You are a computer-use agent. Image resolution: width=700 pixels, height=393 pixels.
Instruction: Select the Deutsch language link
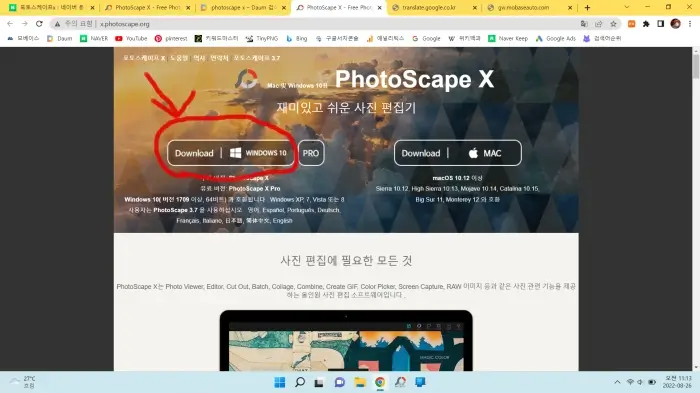tap(329, 210)
